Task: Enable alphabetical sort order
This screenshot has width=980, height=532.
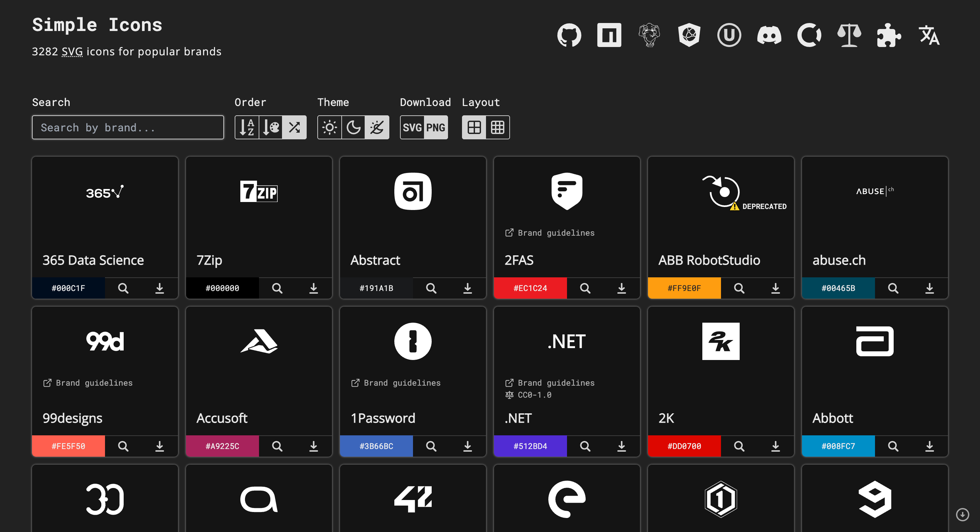Action: coord(247,127)
